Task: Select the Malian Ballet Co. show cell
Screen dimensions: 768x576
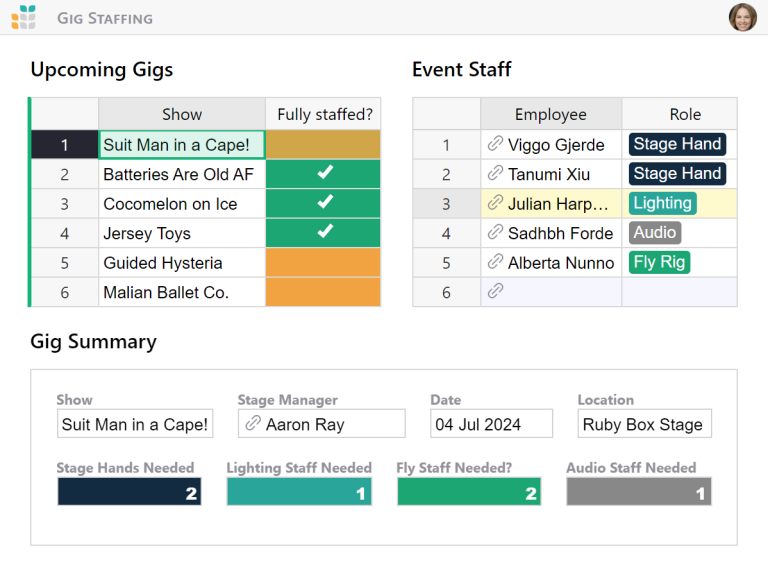Action: 181,292
